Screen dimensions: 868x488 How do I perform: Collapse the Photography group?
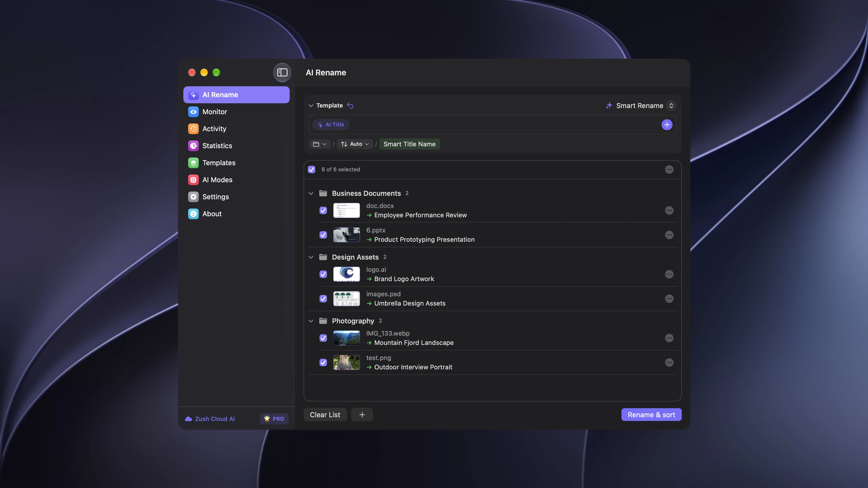(x=311, y=321)
